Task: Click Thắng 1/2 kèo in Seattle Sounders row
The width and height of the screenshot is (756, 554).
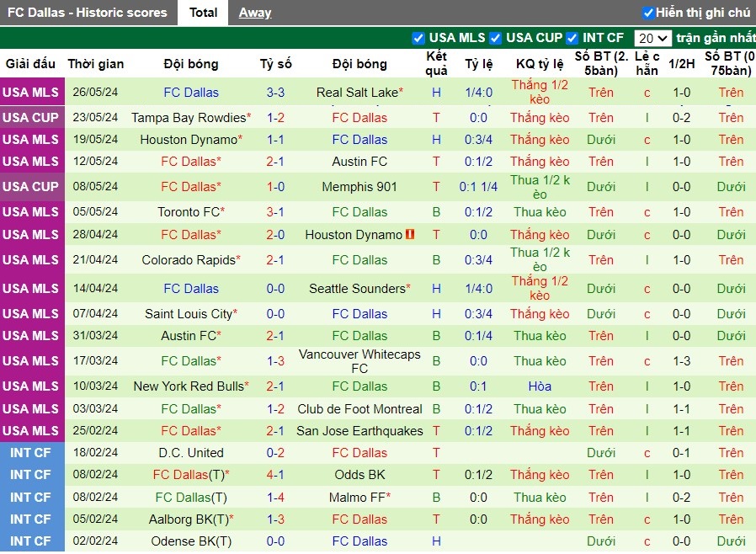Action: point(540,288)
